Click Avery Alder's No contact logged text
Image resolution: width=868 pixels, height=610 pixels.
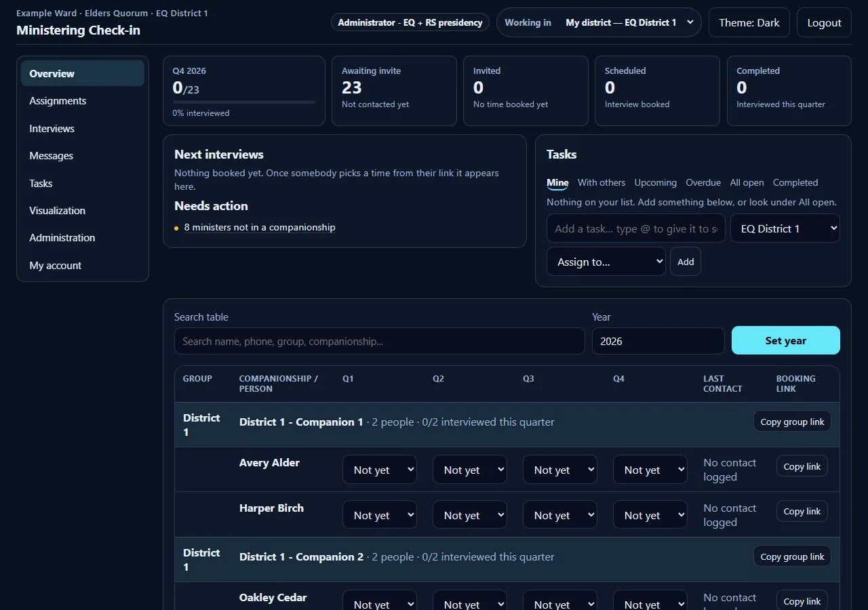(x=730, y=470)
